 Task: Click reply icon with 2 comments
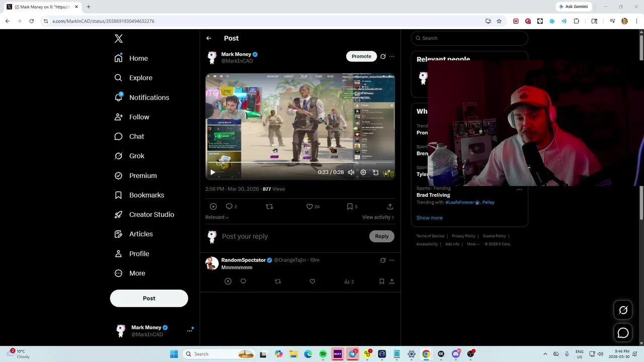(x=231, y=207)
